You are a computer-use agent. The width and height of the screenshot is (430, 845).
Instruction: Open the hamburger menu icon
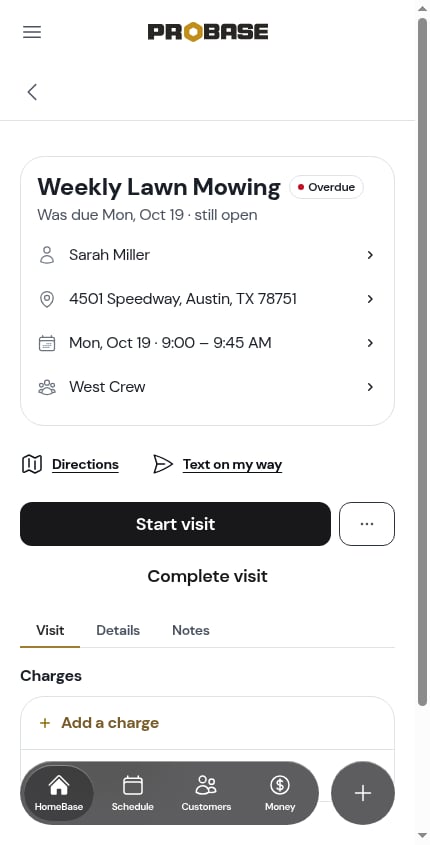tap(32, 32)
